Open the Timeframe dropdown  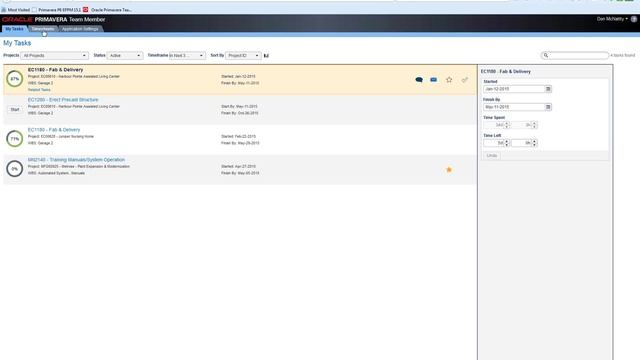tap(187, 56)
